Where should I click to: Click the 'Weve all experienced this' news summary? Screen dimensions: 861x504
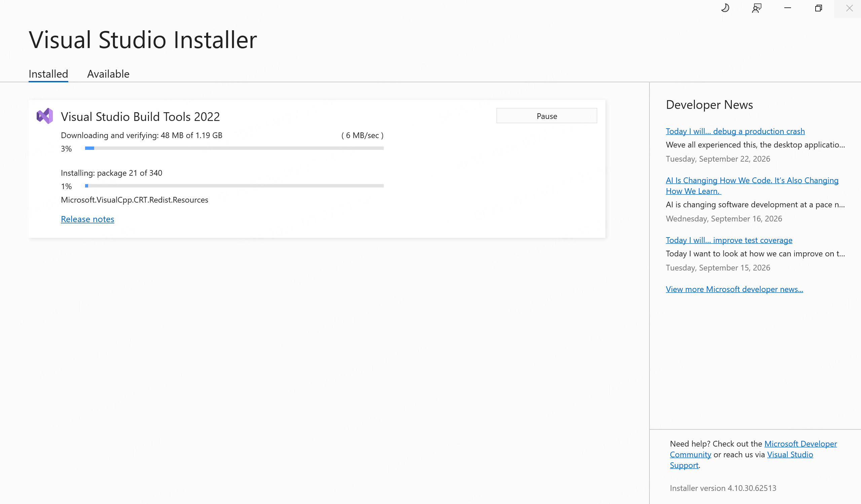point(755,145)
